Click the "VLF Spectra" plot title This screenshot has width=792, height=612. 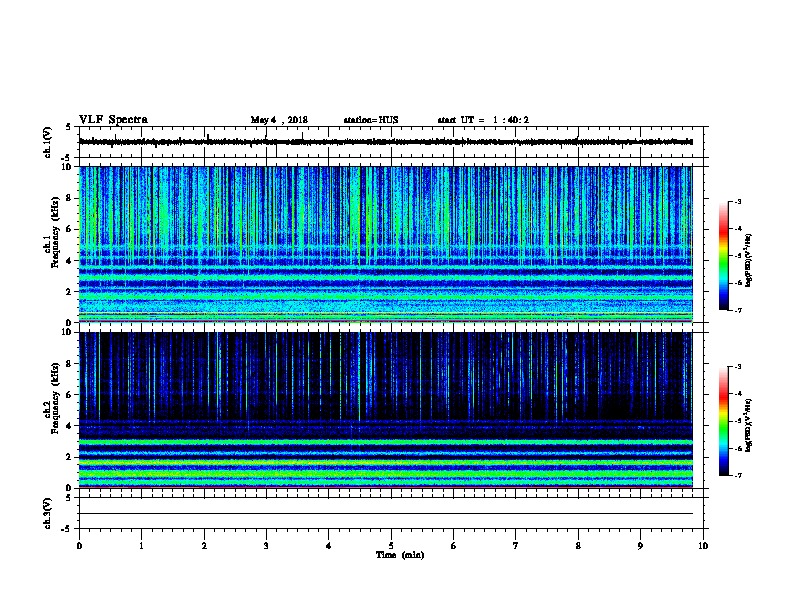point(113,120)
